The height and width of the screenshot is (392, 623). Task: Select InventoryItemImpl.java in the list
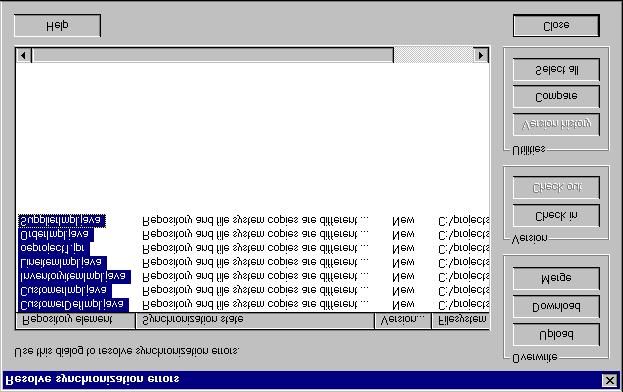74,276
